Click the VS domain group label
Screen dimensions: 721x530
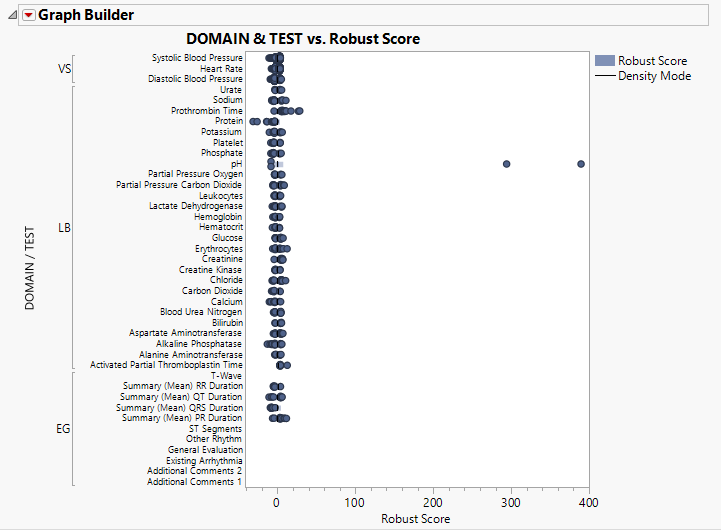(65, 69)
